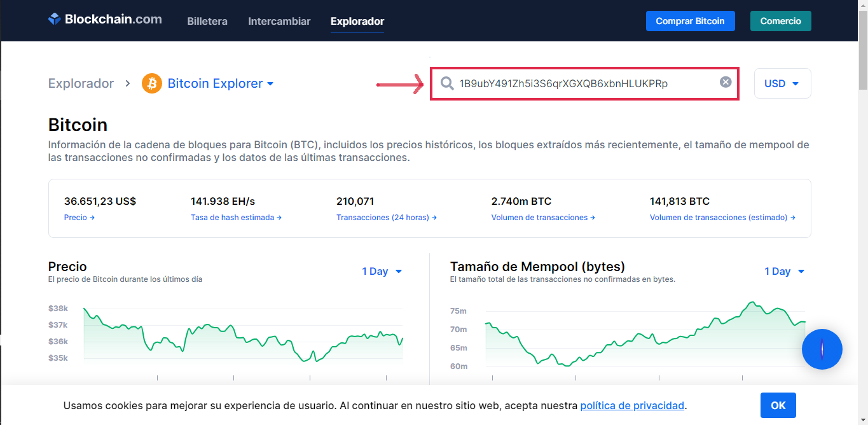Click the Precio chart heading
The width and height of the screenshot is (868, 425).
click(67, 267)
